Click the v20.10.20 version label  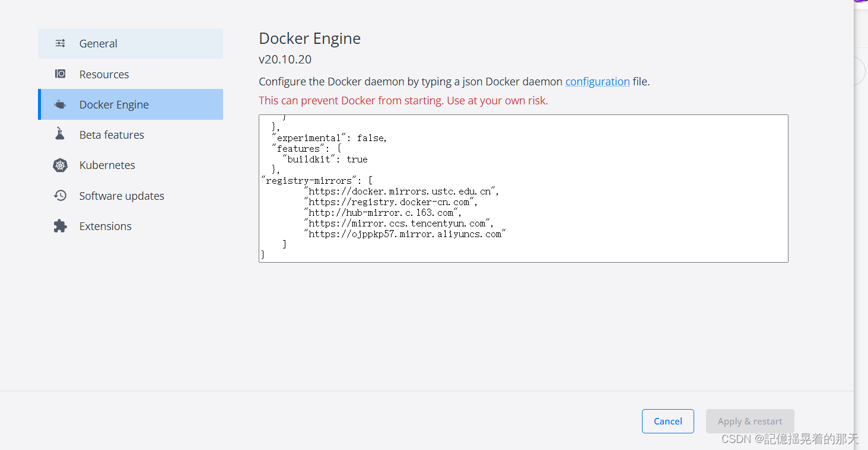pos(285,59)
